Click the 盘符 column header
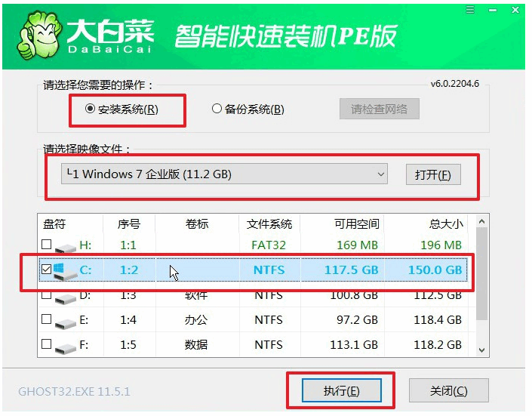This screenshot has width=532, height=416. tap(54, 223)
